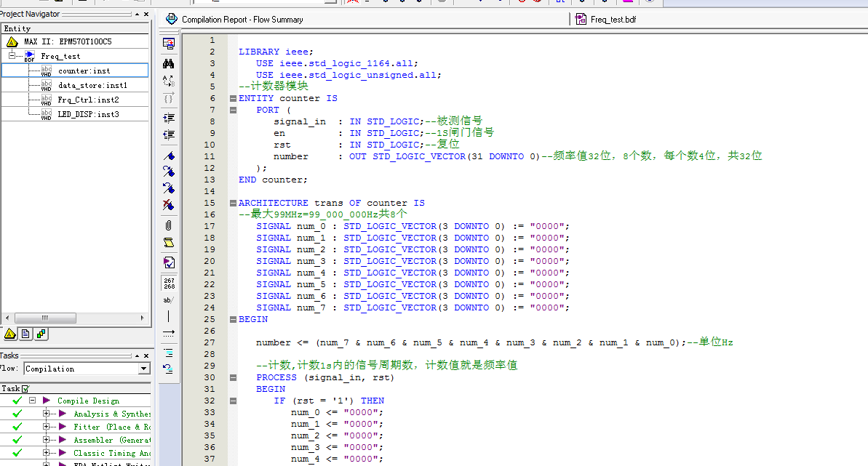
Task: Select the Find binoculars icon
Action: tap(169, 64)
